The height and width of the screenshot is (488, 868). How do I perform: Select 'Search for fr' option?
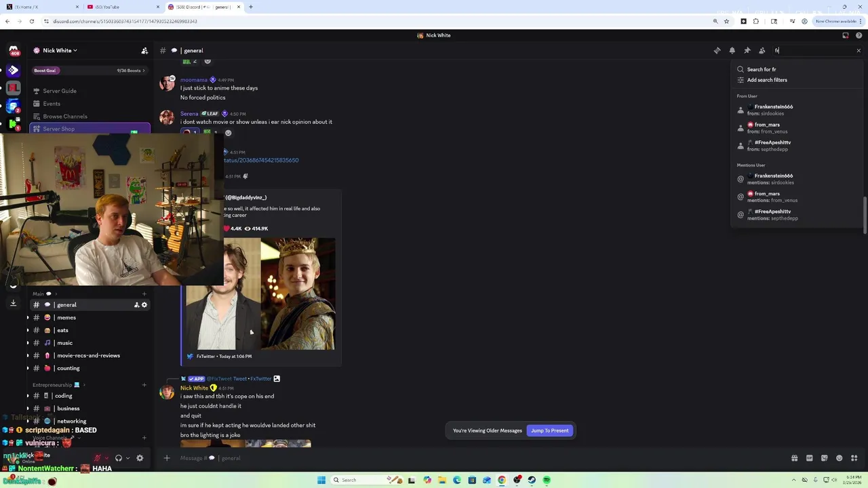[797, 69]
